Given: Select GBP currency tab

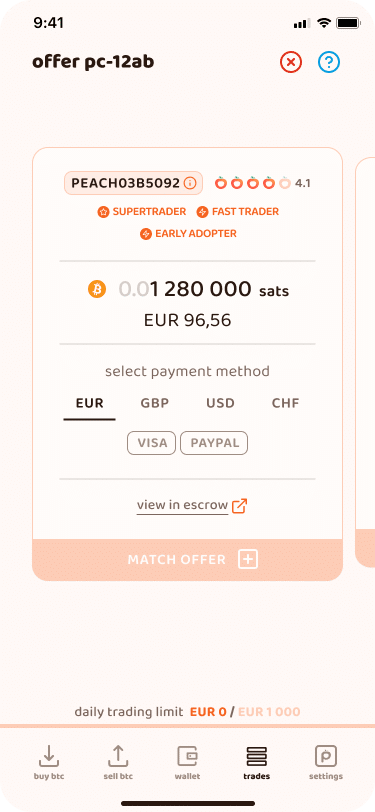Looking at the screenshot, I should pos(155,404).
